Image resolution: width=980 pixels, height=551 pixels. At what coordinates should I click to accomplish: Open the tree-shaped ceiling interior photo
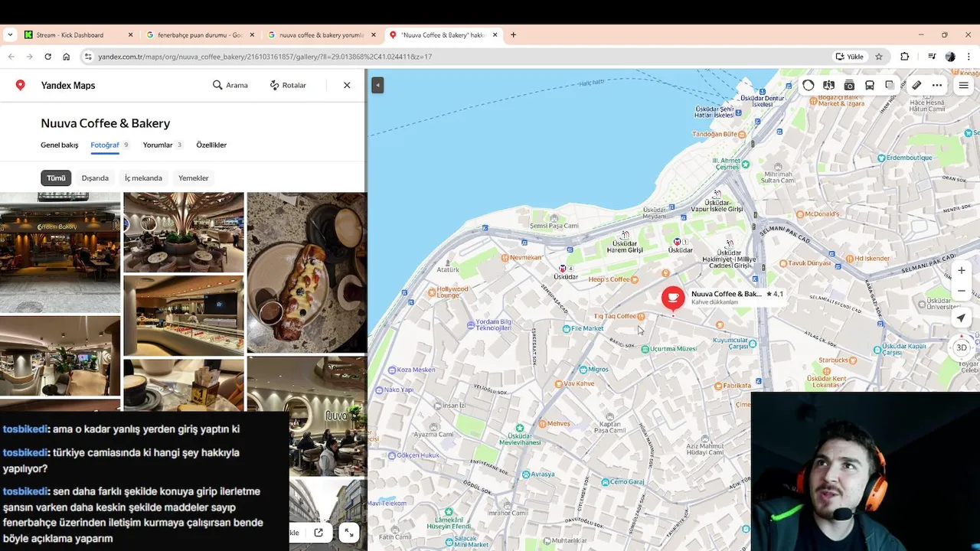[x=184, y=232]
